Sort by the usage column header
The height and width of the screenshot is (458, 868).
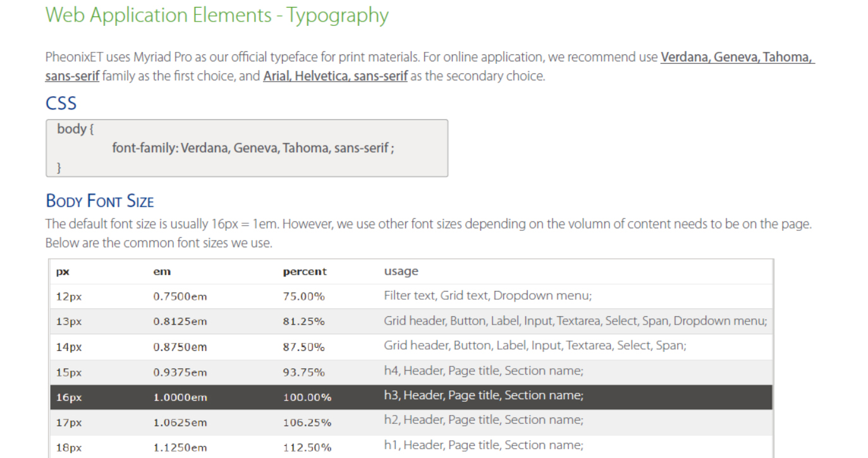401,271
